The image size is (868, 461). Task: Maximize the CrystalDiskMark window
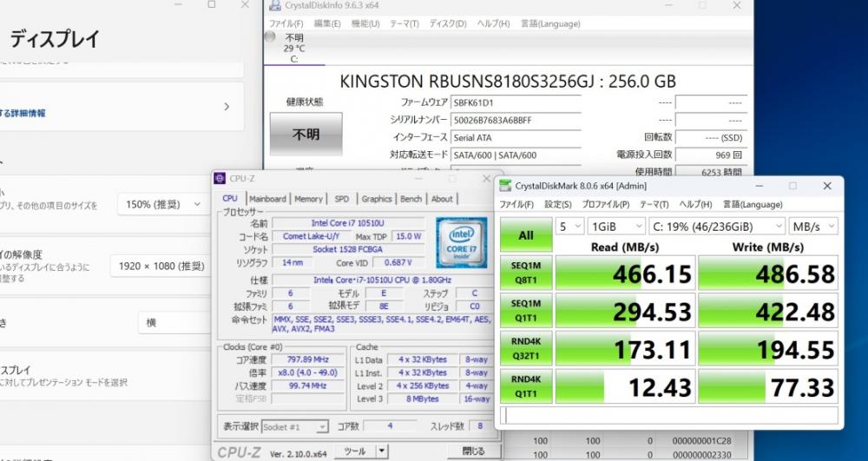coord(792,186)
